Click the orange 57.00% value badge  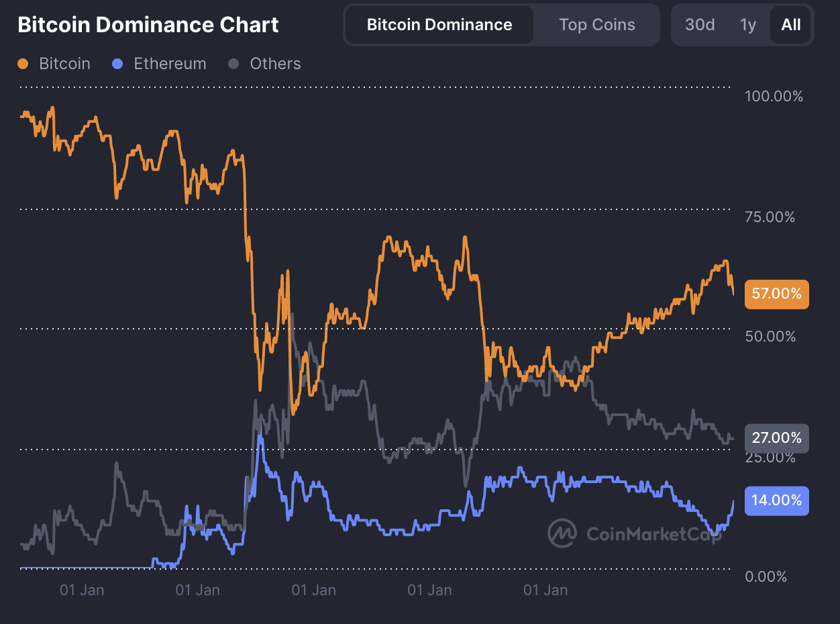[x=776, y=294]
